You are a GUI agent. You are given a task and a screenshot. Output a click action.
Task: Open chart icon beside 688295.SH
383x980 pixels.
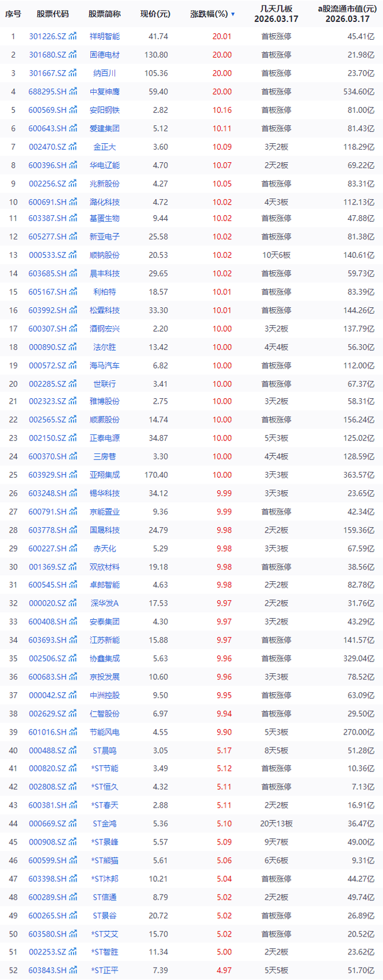(72, 92)
